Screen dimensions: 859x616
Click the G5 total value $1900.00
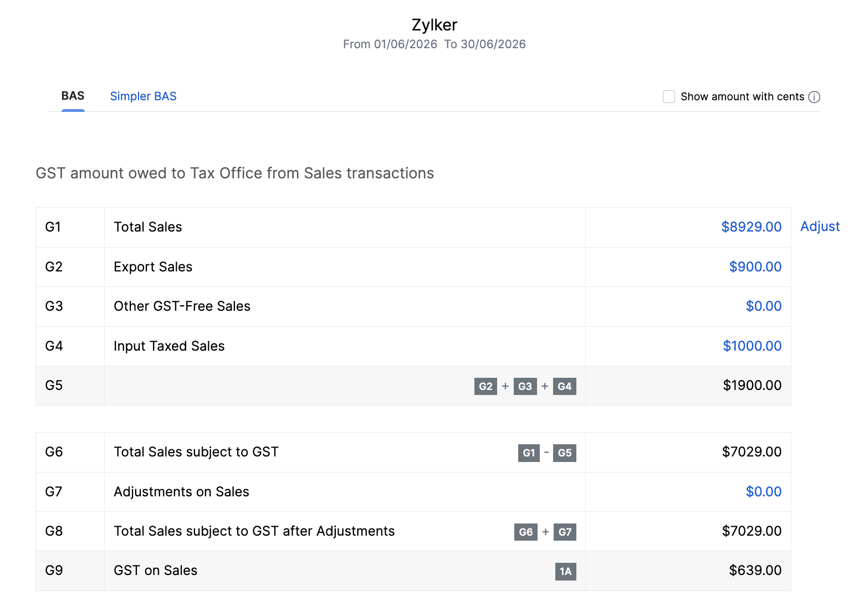[752, 386]
